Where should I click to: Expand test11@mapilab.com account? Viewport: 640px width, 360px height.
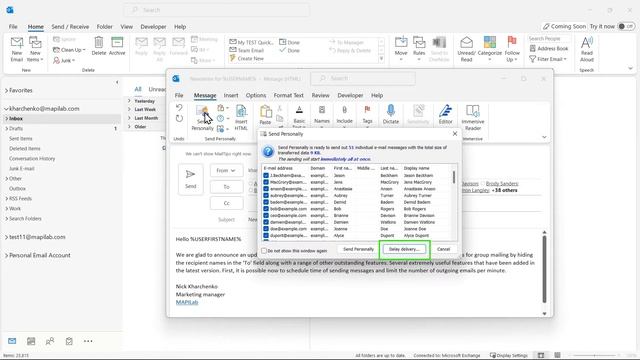pos(7,237)
